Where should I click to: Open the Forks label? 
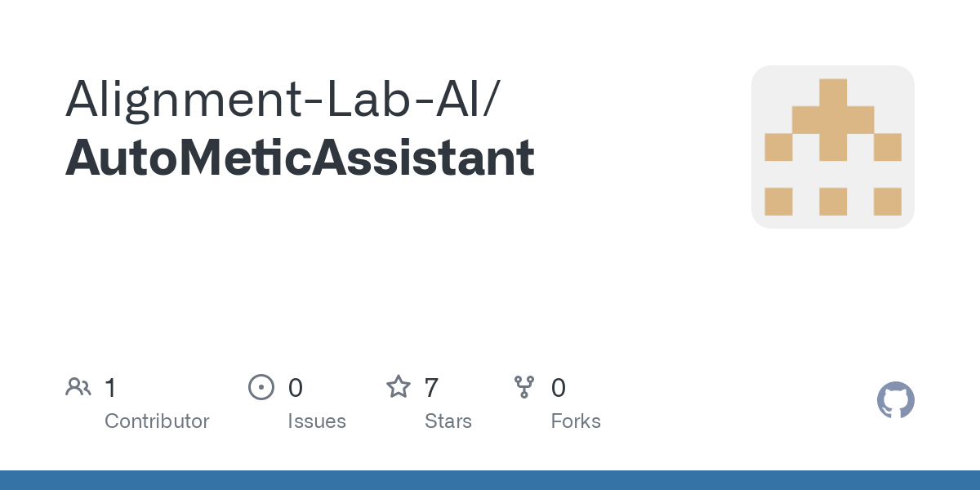pos(576,421)
